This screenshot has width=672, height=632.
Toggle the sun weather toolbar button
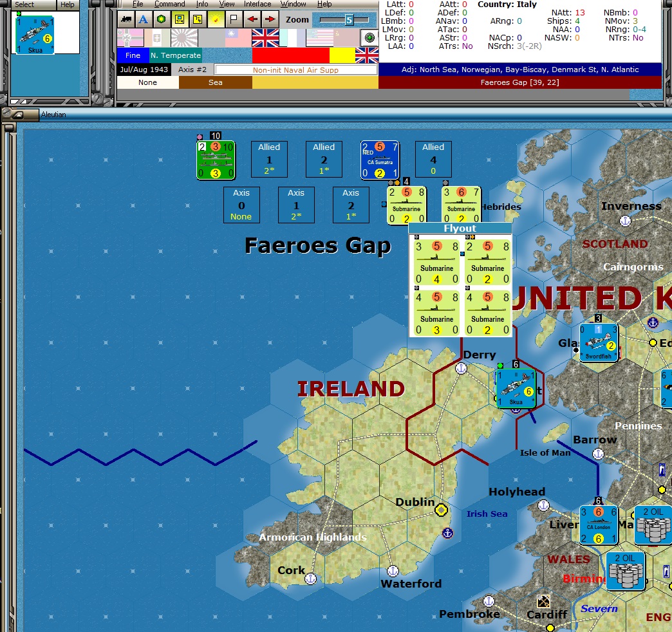216,20
